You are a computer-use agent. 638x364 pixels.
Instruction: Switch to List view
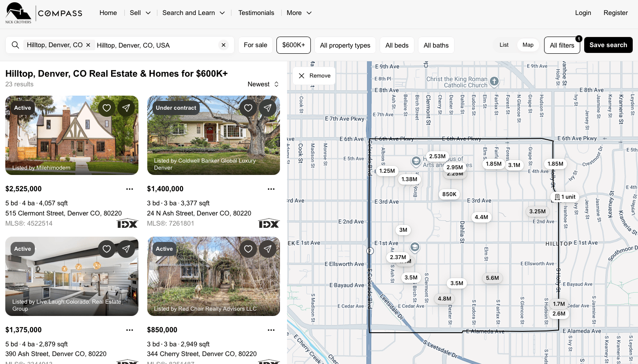[x=504, y=45]
